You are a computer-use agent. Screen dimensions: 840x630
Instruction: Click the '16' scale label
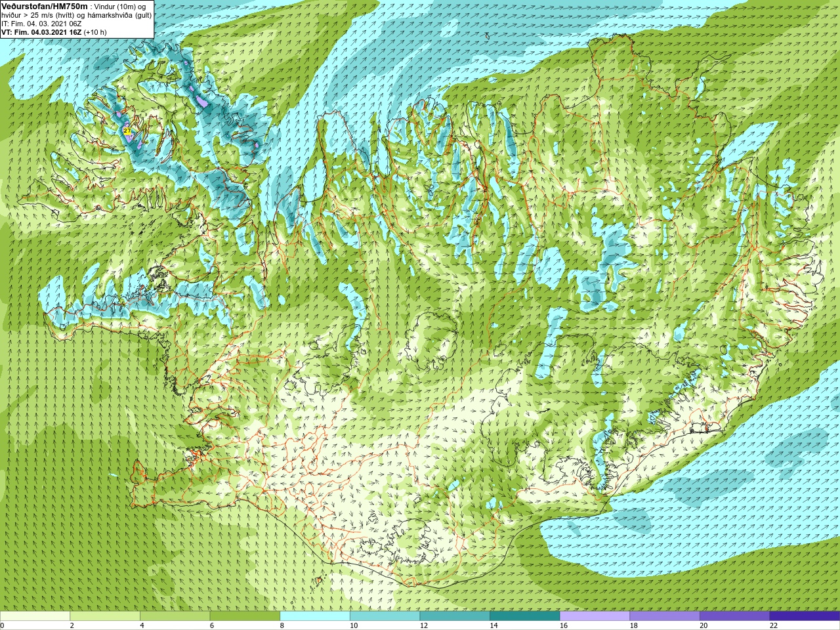564,625
